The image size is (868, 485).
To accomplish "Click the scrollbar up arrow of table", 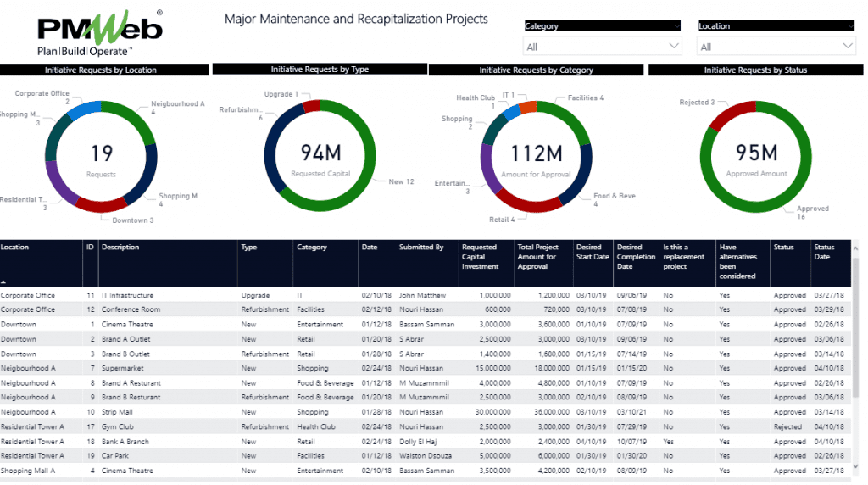I will pos(855,248).
